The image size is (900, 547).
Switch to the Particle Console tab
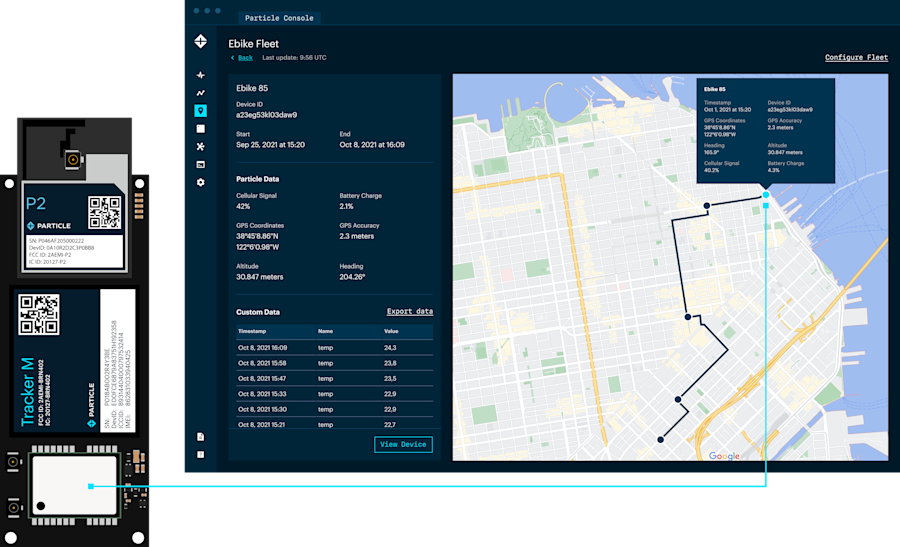(x=279, y=18)
